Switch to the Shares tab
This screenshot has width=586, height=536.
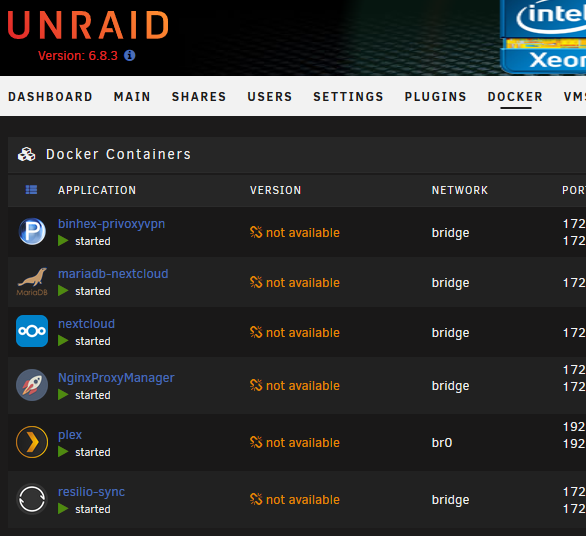click(199, 97)
